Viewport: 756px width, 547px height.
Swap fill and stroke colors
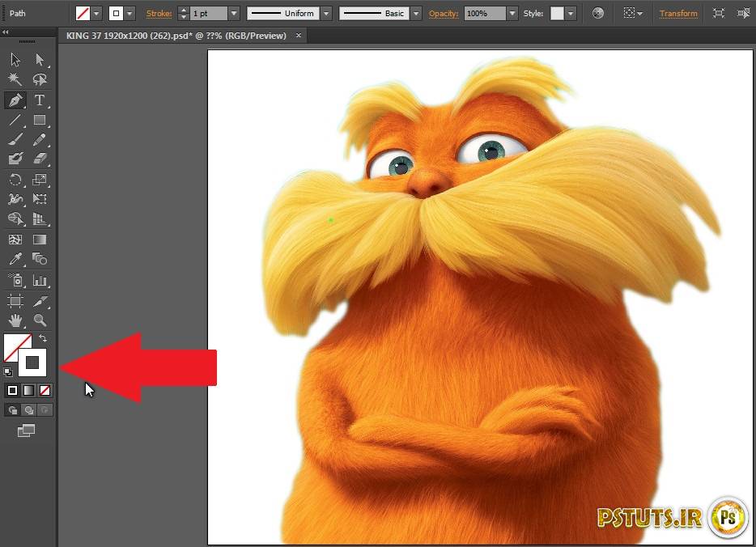click(x=43, y=338)
